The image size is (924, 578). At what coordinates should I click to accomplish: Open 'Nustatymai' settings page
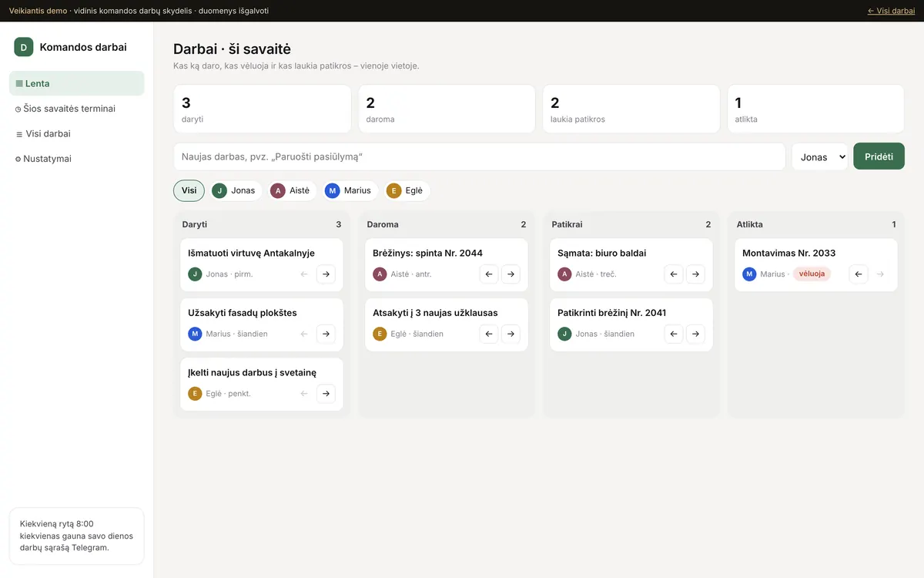77,159
